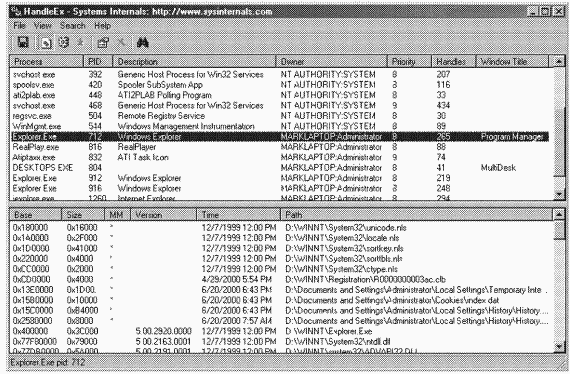This screenshot has width=570, height=374.
Task: Open the File menu
Action: (x=19, y=26)
